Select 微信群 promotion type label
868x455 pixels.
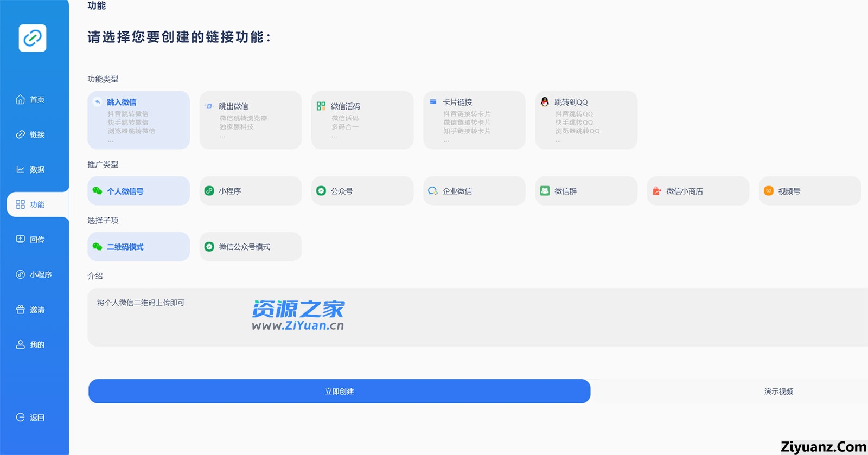[x=566, y=191]
